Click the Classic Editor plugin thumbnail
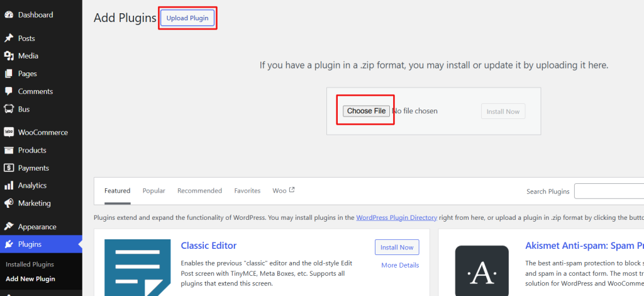Image resolution: width=644 pixels, height=296 pixels. (x=137, y=267)
